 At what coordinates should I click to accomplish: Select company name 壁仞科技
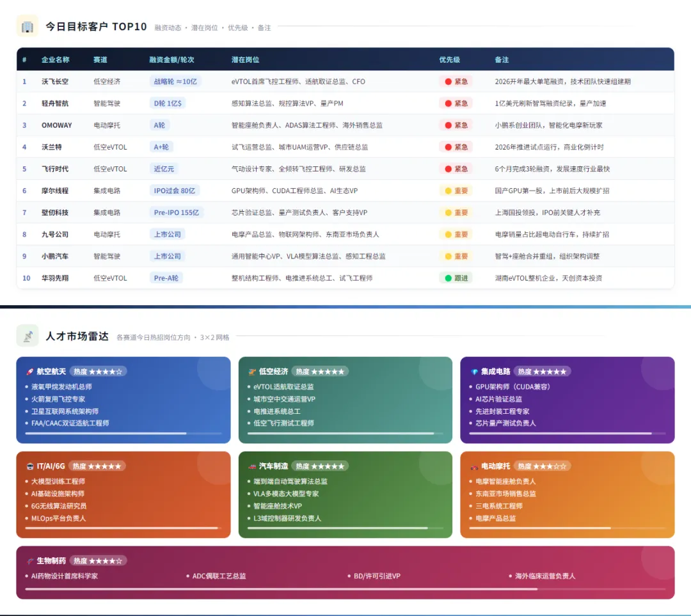click(x=55, y=213)
